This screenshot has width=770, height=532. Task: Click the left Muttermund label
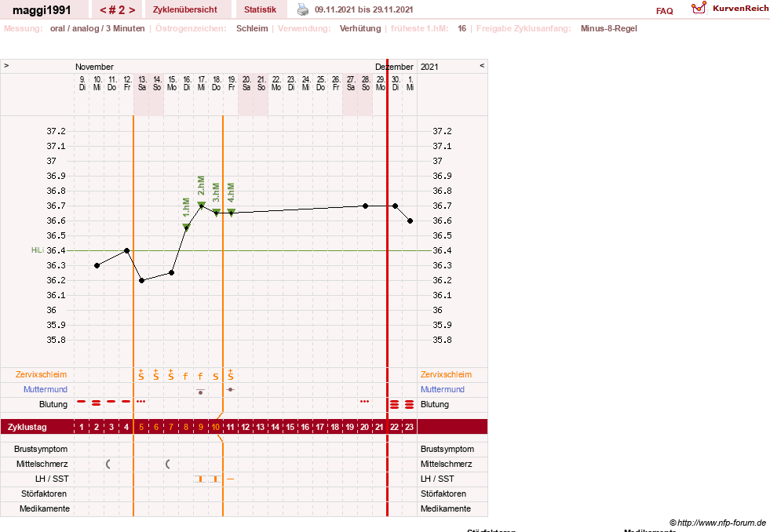tap(46, 389)
